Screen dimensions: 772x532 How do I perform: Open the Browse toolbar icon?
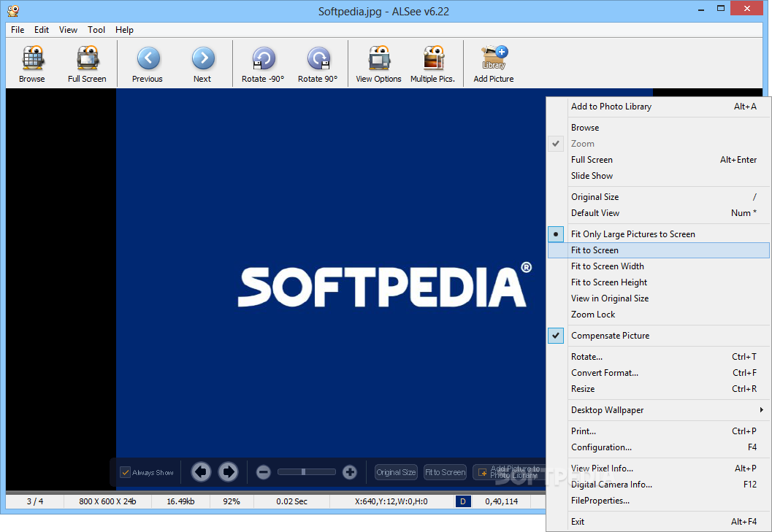click(32, 64)
